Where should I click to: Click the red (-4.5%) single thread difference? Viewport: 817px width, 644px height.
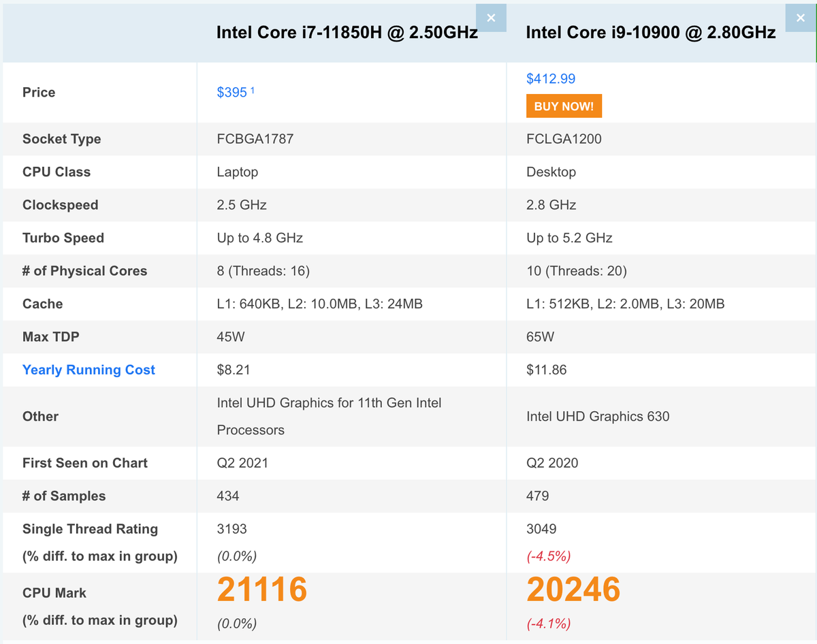[548, 556]
